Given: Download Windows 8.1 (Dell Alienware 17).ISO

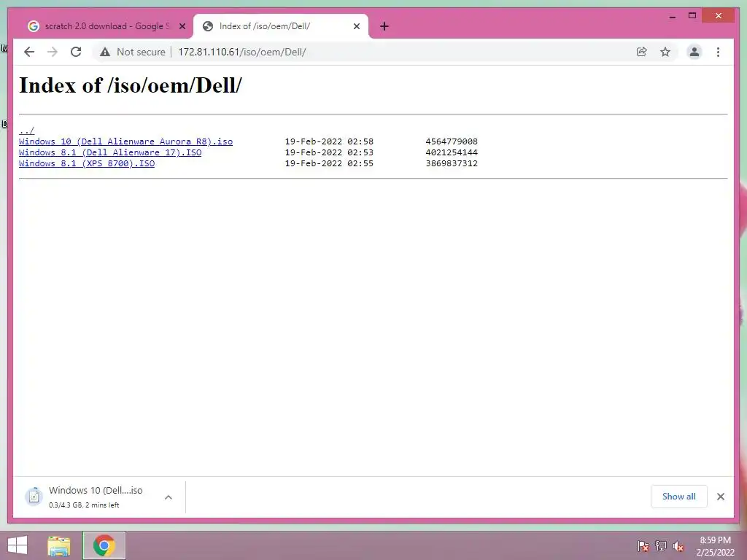Looking at the screenshot, I should click(110, 152).
